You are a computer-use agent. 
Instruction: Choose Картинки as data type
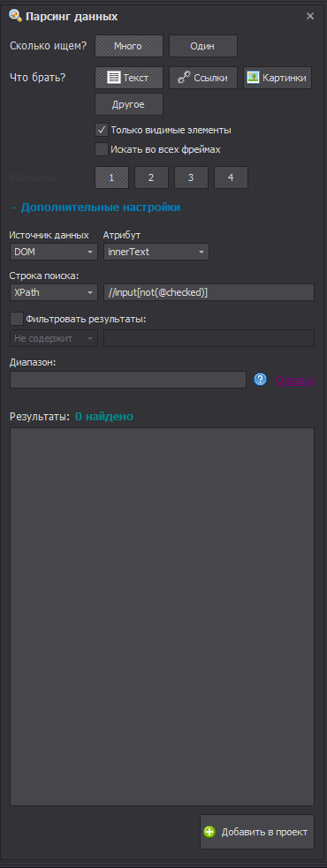coord(278,78)
